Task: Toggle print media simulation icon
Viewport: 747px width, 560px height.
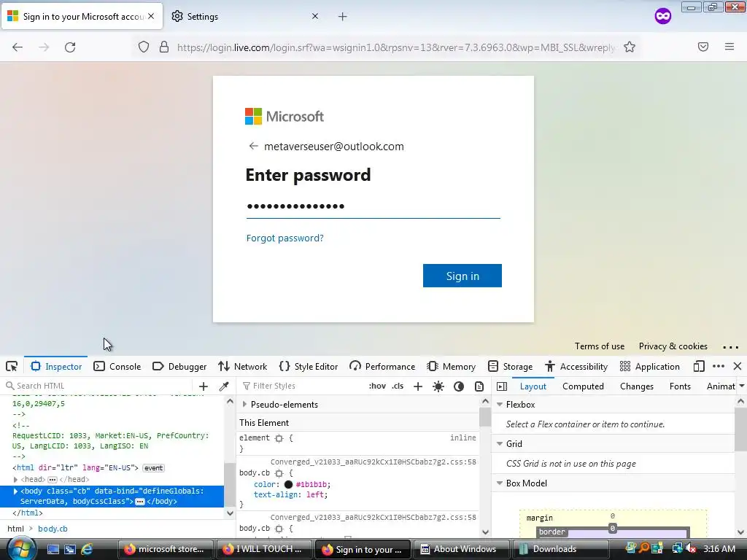Action: coord(479,386)
